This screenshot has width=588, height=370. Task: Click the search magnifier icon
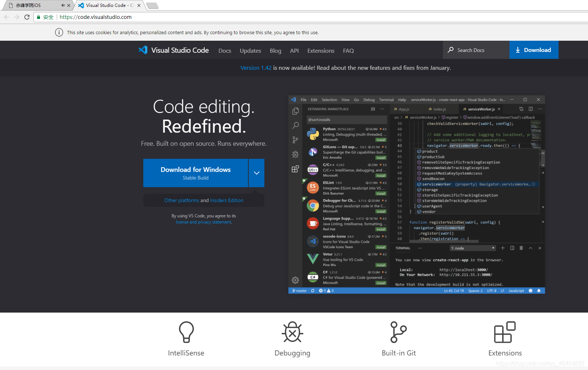451,50
